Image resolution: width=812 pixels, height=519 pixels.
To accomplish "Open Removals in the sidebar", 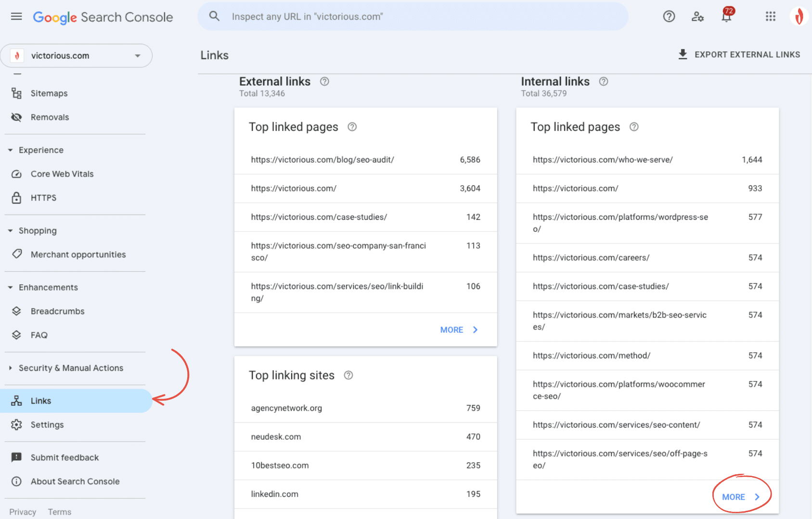I will [50, 117].
